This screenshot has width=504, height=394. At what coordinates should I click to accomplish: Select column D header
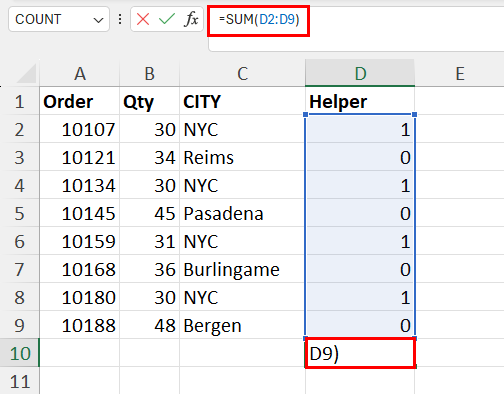(x=360, y=73)
